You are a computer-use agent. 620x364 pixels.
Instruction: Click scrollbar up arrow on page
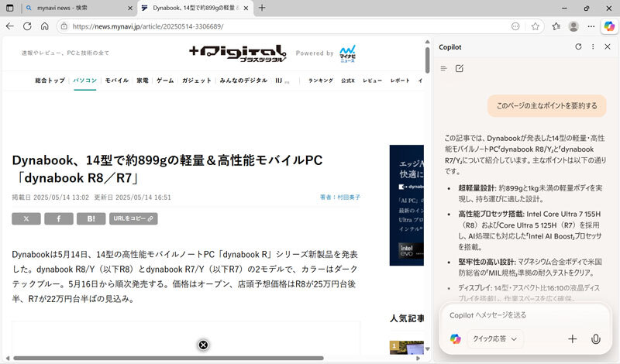tap(428, 42)
